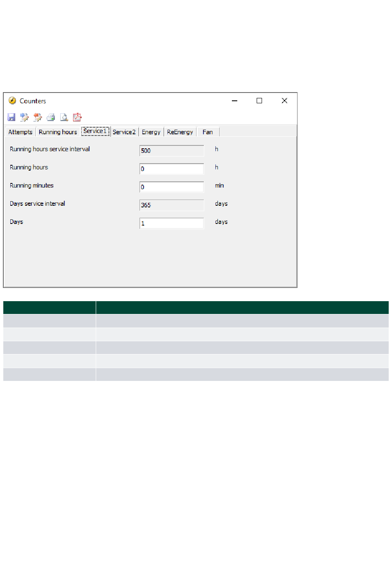Click the Save floppy disk icon
Screen dimensions: 392x573
12,117
